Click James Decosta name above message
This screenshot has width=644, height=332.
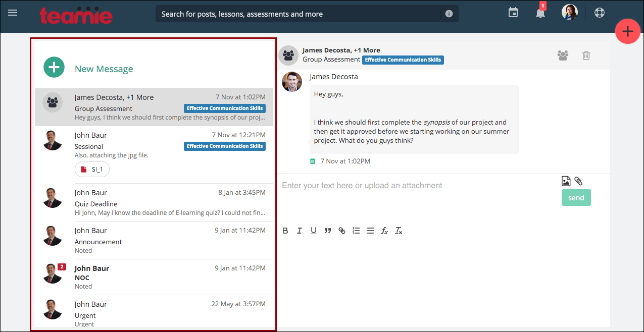click(x=334, y=77)
